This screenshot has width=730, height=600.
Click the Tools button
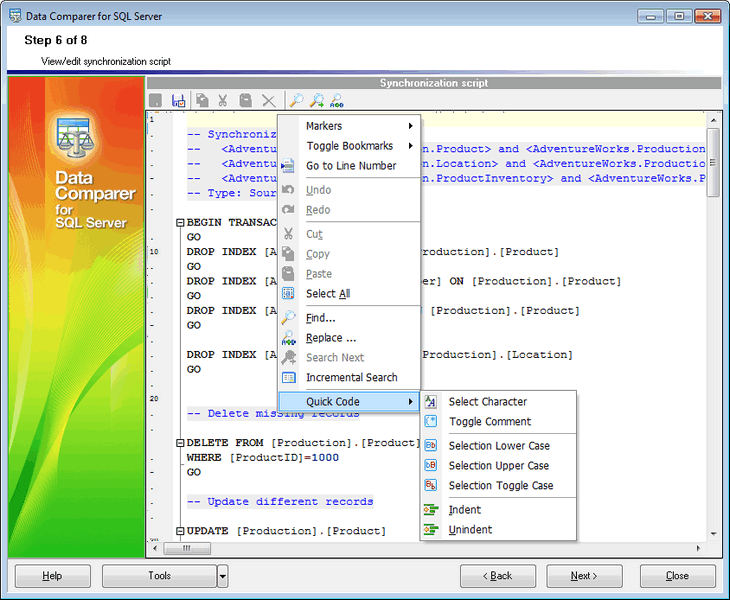[x=159, y=576]
